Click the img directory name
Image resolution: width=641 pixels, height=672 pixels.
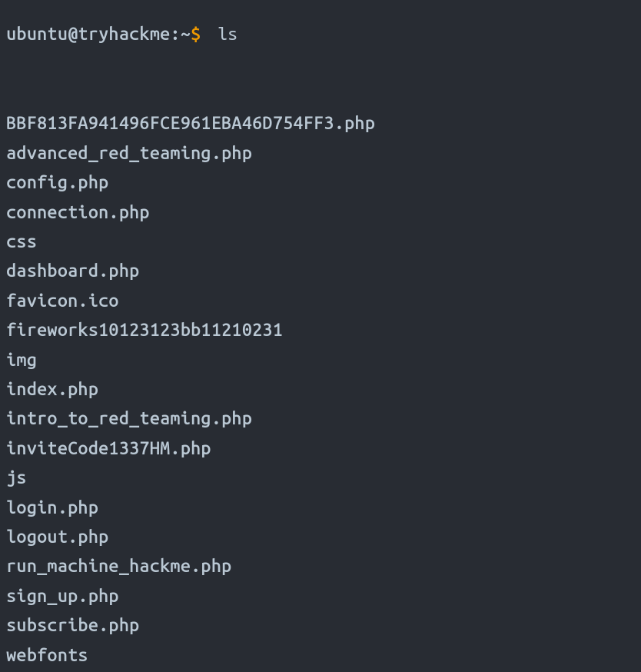pyautogui.click(x=22, y=360)
